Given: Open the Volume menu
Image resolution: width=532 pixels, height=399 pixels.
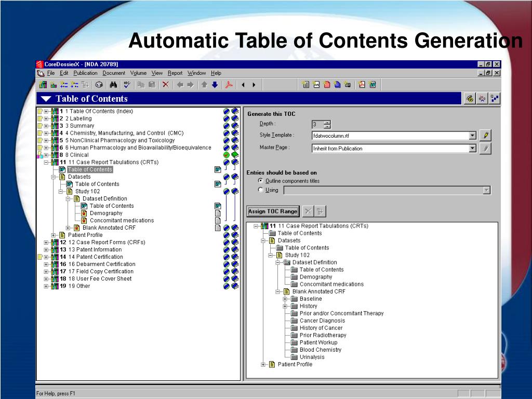Looking at the screenshot, I should 138,73.
